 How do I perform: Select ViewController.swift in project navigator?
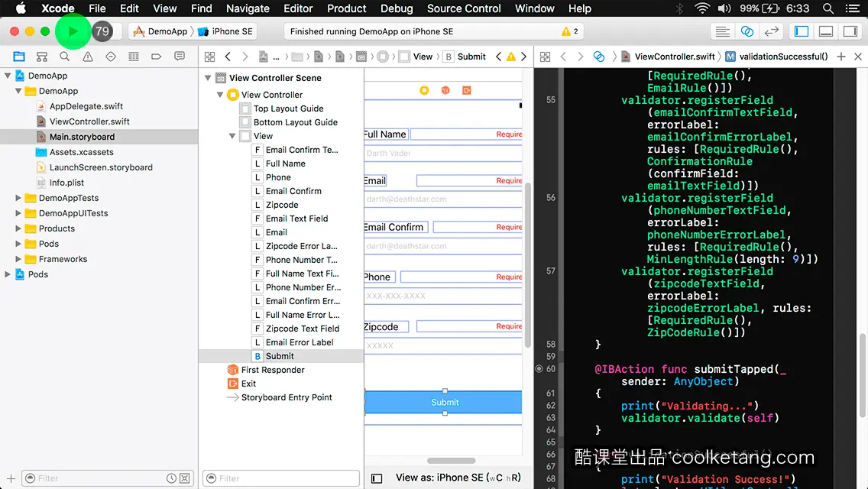89,121
